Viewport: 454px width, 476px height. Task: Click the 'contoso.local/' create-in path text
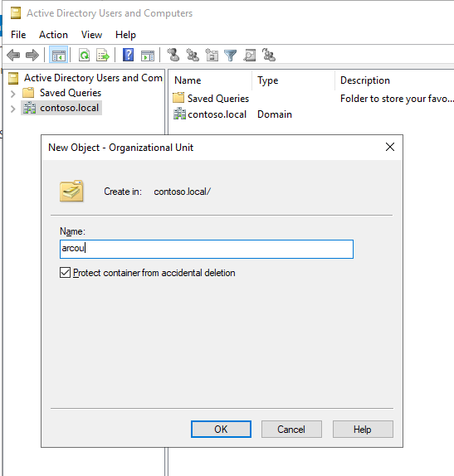(x=183, y=192)
